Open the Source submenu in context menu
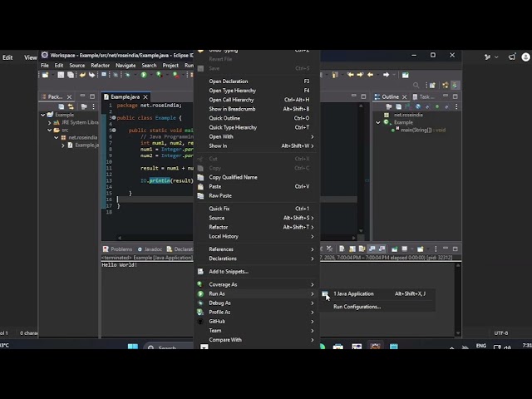This screenshot has height=399, width=532. [x=256, y=218]
